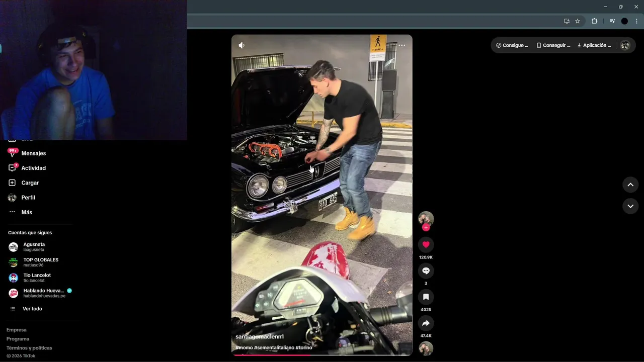Viewport: 644px width, 362px height.
Task: Click the Perfil avatar icon
Action: click(12, 198)
